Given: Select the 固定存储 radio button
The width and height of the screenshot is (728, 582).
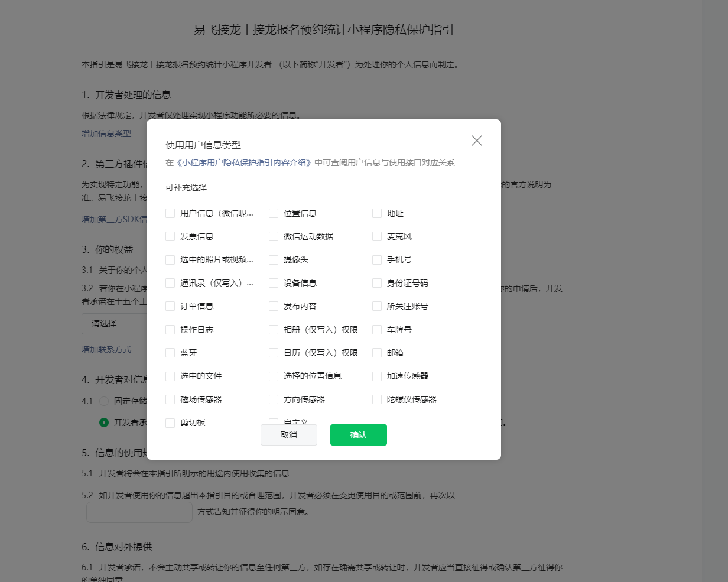Looking at the screenshot, I should pos(104,401).
